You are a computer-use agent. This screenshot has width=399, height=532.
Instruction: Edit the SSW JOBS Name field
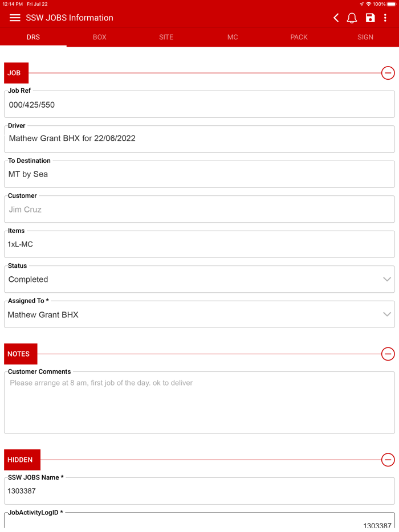[199, 491]
